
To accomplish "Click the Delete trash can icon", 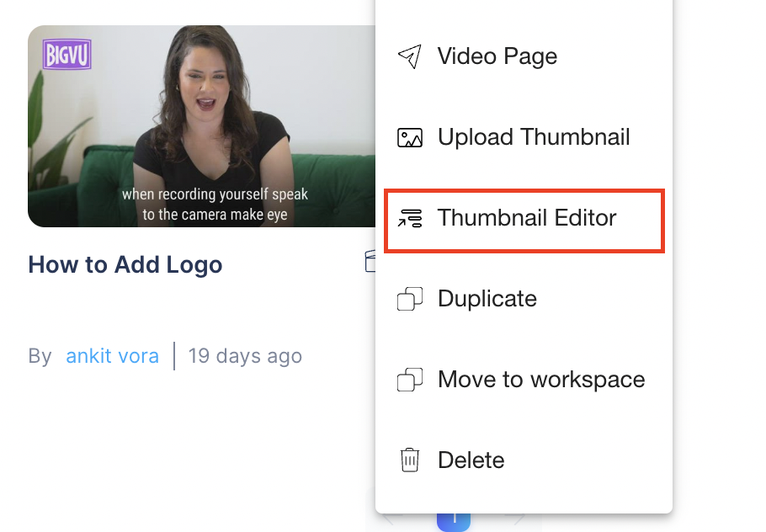I will (409, 460).
